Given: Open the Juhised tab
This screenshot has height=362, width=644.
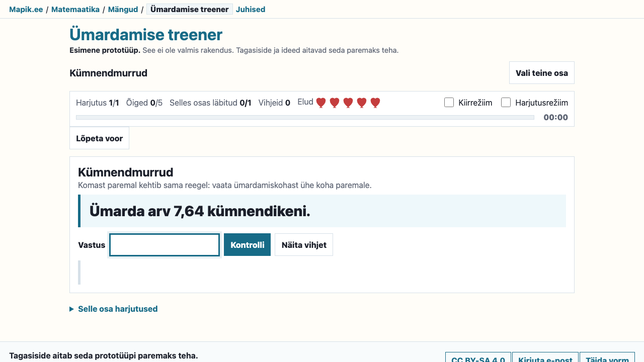Looking at the screenshot, I should pos(251,10).
